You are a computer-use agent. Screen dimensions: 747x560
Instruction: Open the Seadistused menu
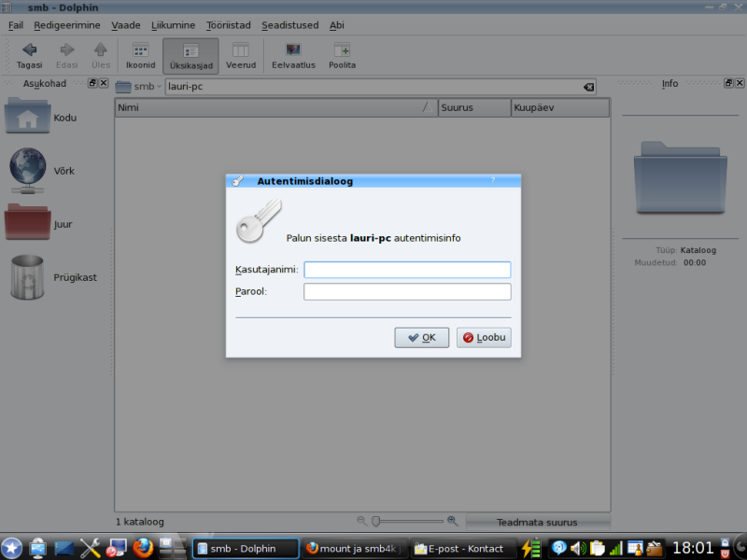click(289, 25)
